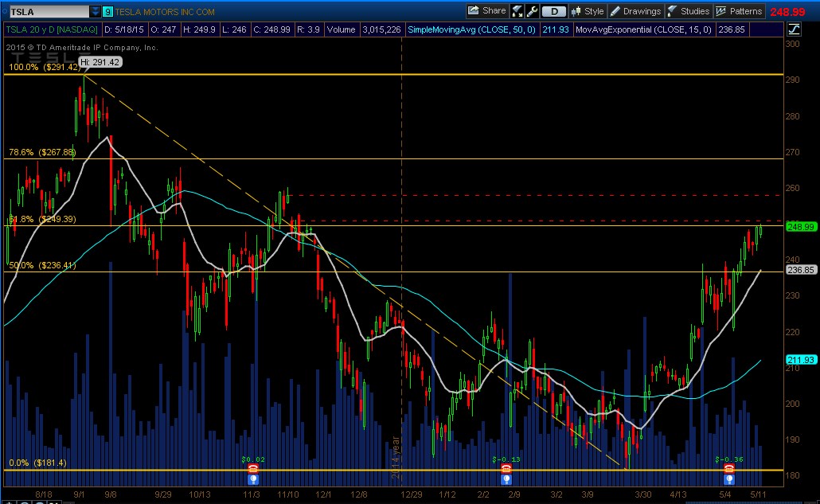The height and width of the screenshot is (504, 820).
Task: Click the D: 5/18/15 date cell
Action: click(124, 29)
